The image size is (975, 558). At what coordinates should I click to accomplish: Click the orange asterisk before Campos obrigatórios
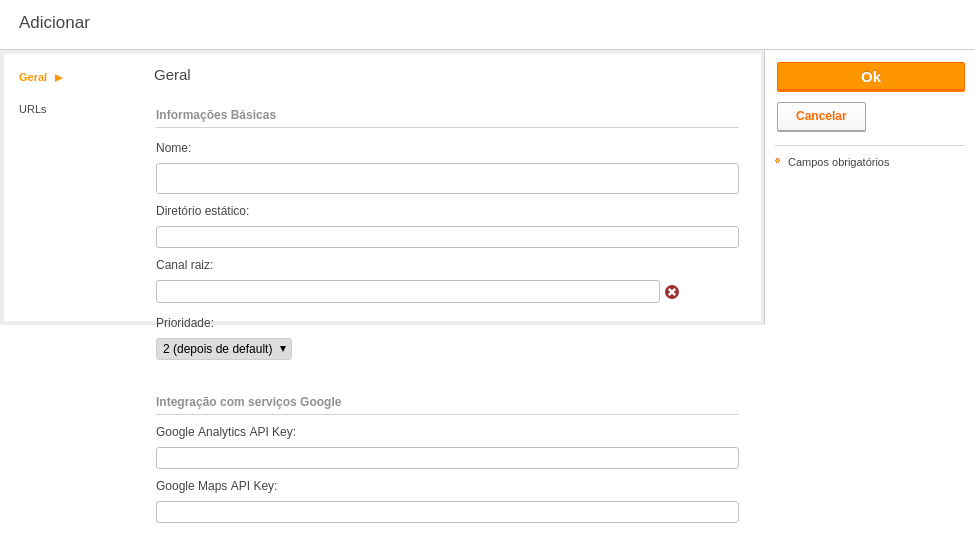click(777, 161)
